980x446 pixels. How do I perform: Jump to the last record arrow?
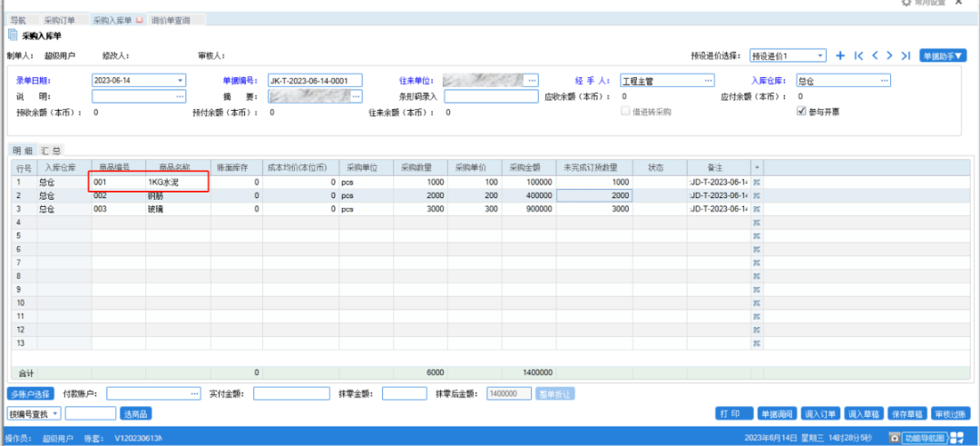click(905, 56)
